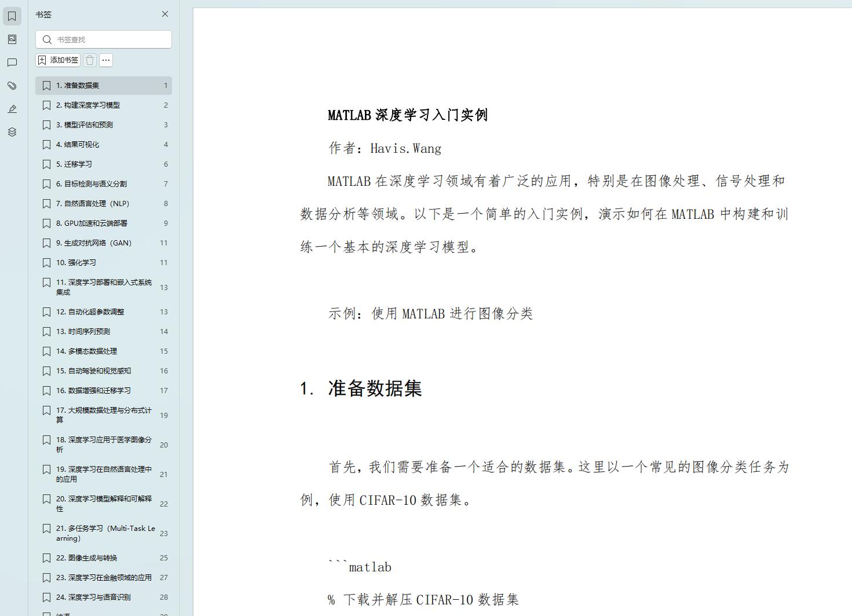Select the bookmarks panel icon in sidebar

click(x=12, y=16)
